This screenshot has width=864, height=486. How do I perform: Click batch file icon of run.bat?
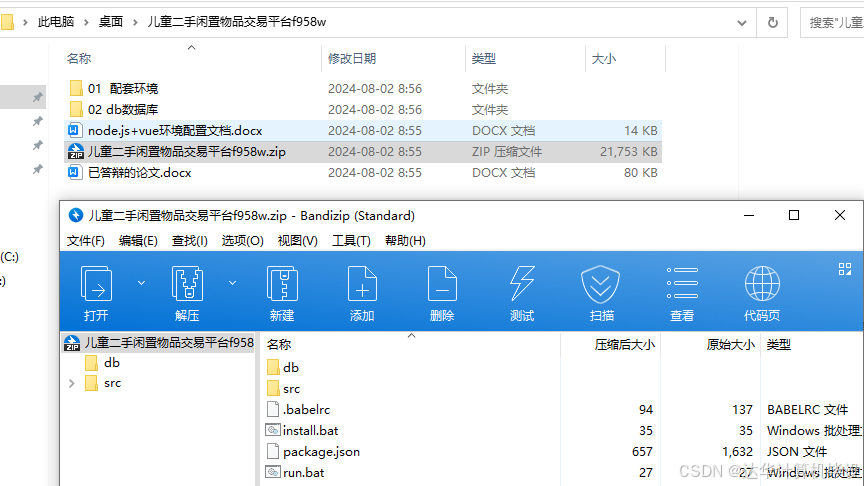click(x=273, y=472)
